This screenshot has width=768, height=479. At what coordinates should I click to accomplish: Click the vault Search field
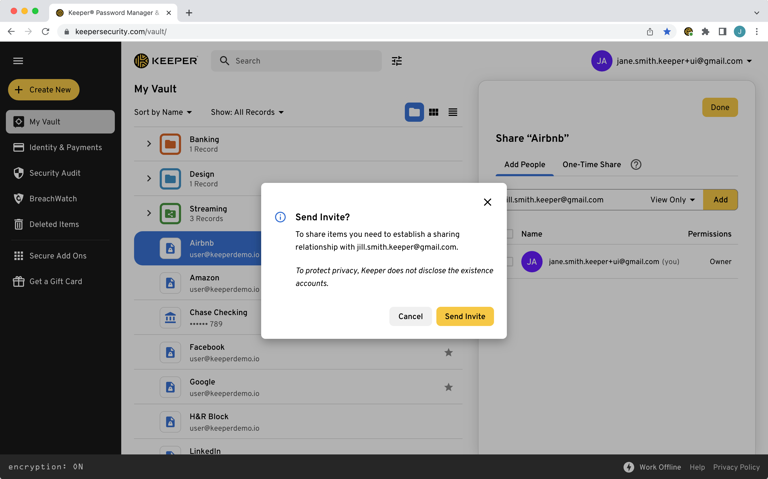click(x=300, y=61)
